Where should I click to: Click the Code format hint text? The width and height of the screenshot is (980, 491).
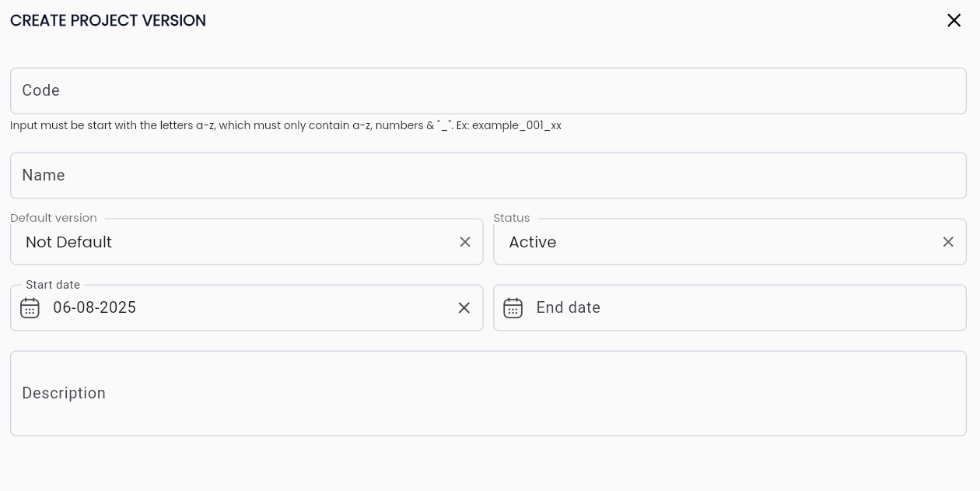285,125
